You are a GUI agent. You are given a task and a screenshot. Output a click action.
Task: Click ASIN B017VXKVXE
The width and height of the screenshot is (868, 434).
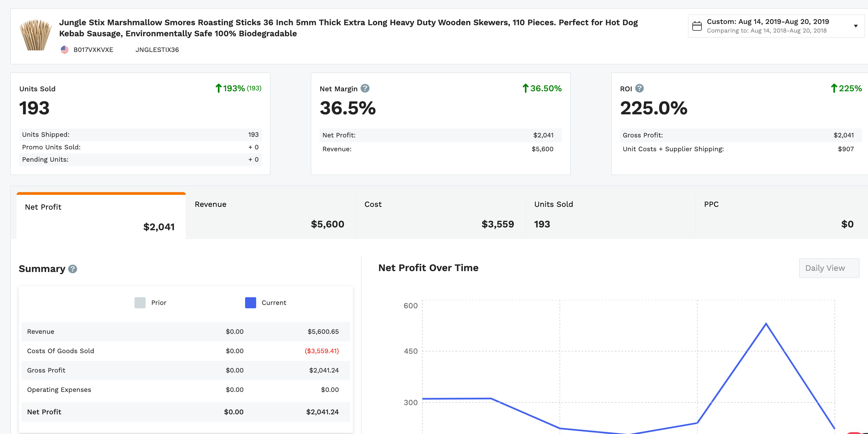coord(93,50)
